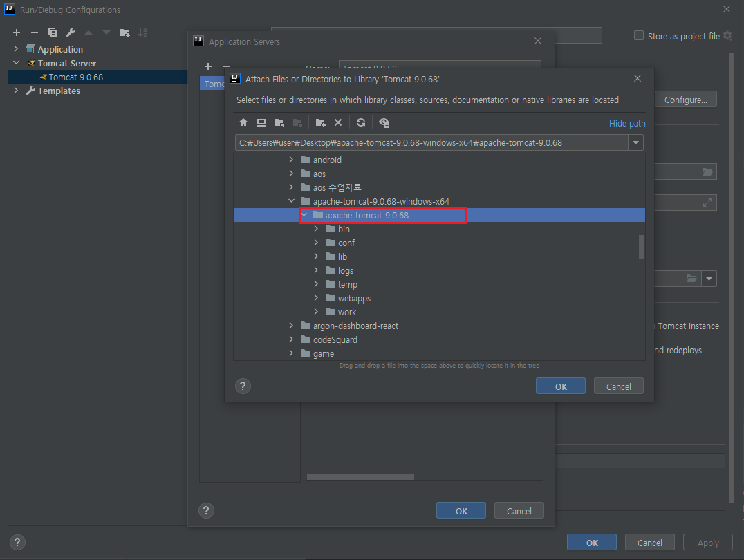The width and height of the screenshot is (744, 560).
Task: Open dropdown arrow beside folder field in Run/Debug window
Action: click(x=709, y=279)
